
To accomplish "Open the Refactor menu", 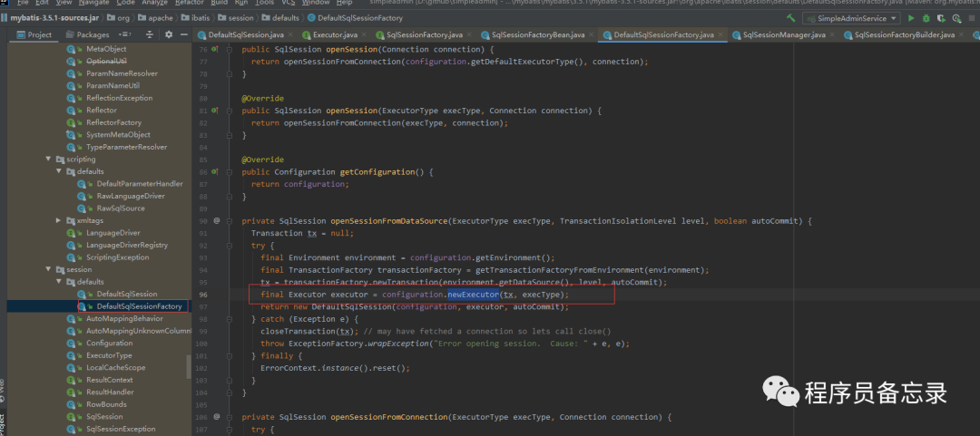I will [190, 3].
